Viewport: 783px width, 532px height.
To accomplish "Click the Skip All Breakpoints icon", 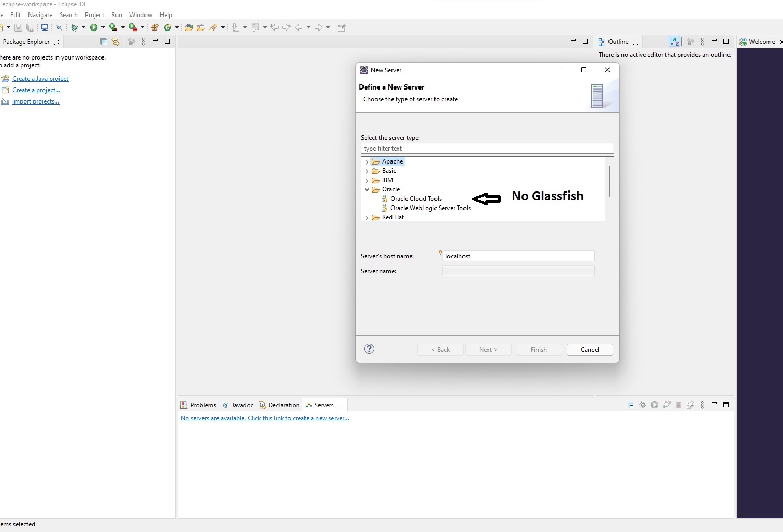I will pos(59,27).
